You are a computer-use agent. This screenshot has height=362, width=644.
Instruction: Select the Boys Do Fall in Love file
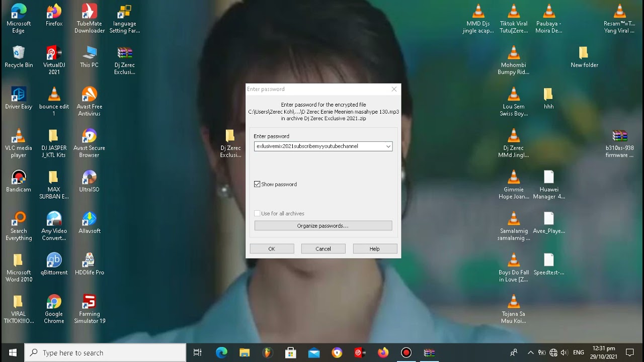pyautogui.click(x=514, y=268)
